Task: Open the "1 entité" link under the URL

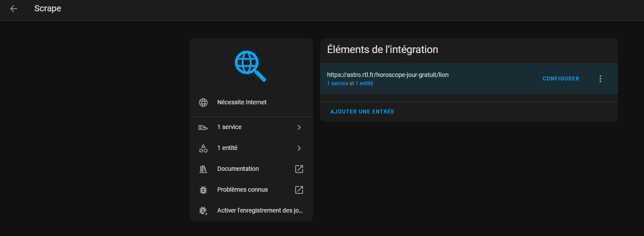Action: [x=364, y=83]
